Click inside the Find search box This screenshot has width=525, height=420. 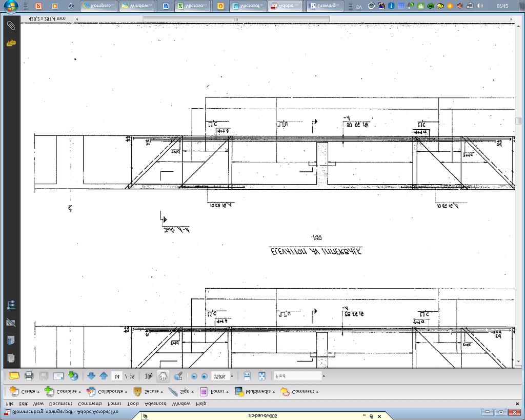point(298,376)
